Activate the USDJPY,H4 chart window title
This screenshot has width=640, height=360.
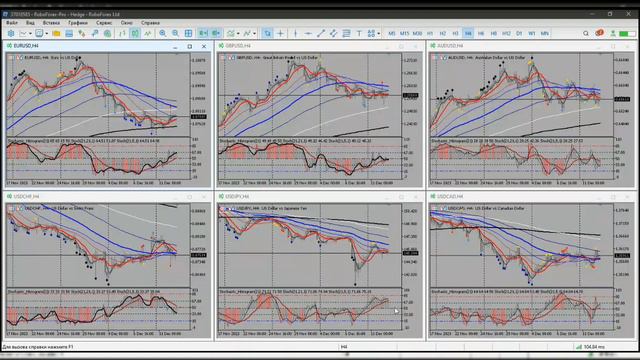(238, 196)
